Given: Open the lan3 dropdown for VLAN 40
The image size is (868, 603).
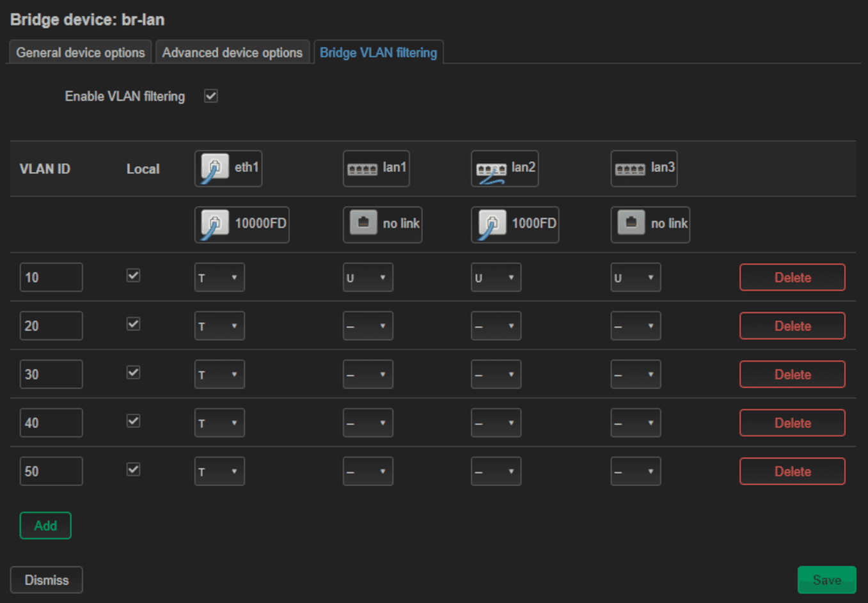Looking at the screenshot, I should click(x=635, y=423).
